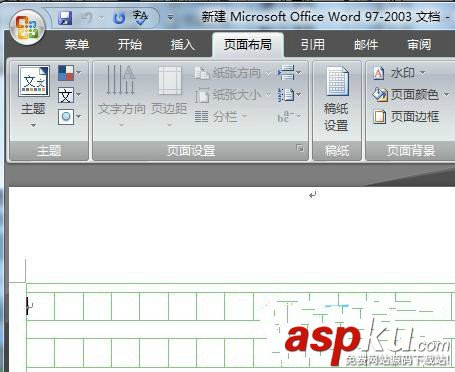Open the 纸张大小 paper size dropdown
The height and width of the screenshot is (372, 455).
coord(233,95)
